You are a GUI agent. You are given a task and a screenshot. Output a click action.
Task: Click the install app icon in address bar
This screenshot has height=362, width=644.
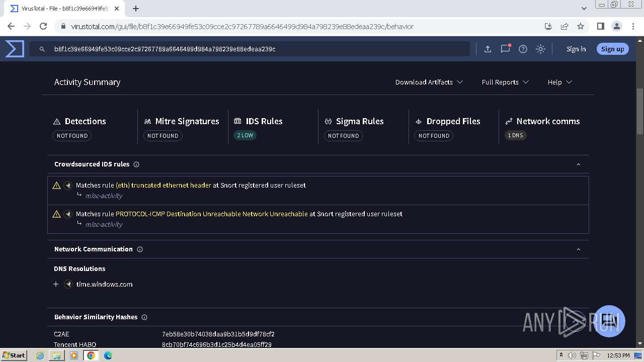548,26
